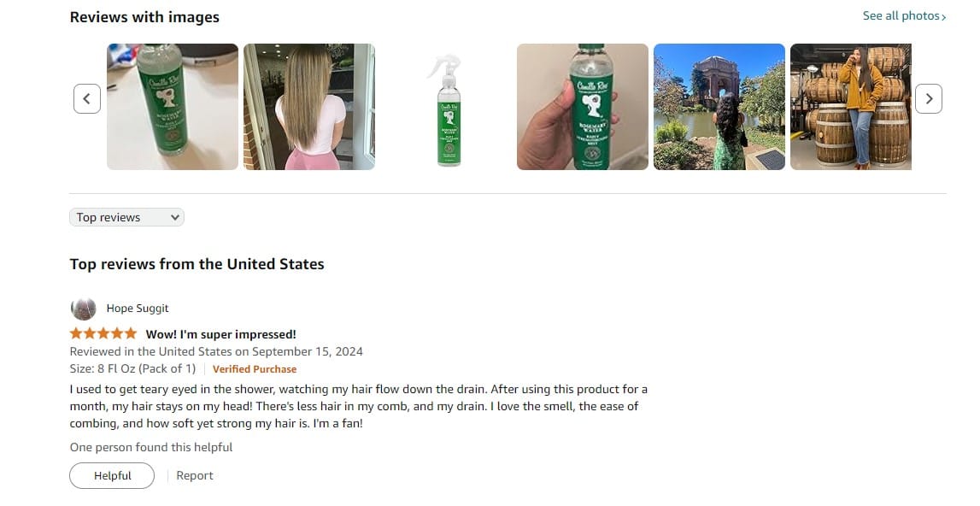Open the review titled Wow! I'm super impressed!
This screenshot has width=980, height=506.
point(221,334)
